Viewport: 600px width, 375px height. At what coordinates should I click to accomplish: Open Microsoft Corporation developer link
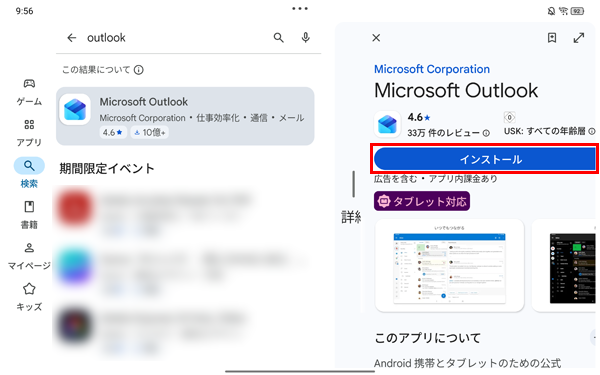coord(432,69)
